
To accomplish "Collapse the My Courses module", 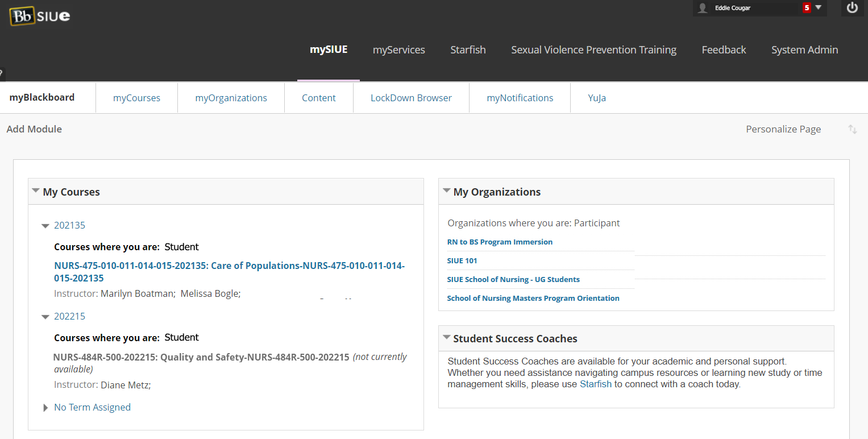I will click(36, 191).
